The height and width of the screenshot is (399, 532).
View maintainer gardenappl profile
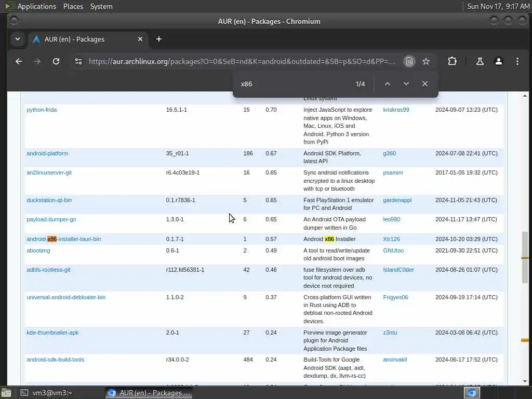[x=397, y=200]
